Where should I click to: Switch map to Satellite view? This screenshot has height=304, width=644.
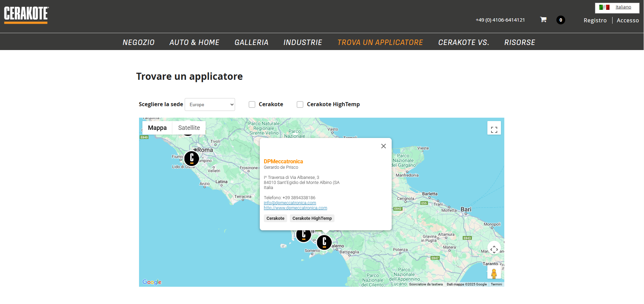(x=189, y=128)
